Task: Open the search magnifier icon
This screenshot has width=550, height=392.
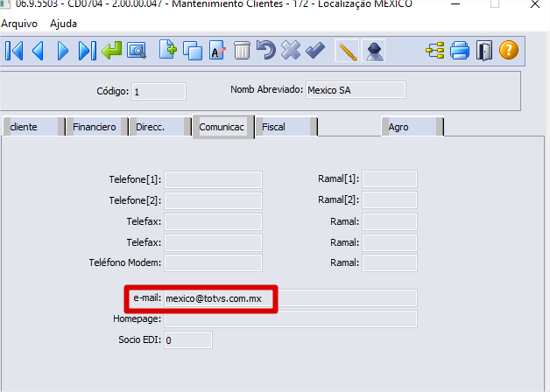Action: (137, 51)
